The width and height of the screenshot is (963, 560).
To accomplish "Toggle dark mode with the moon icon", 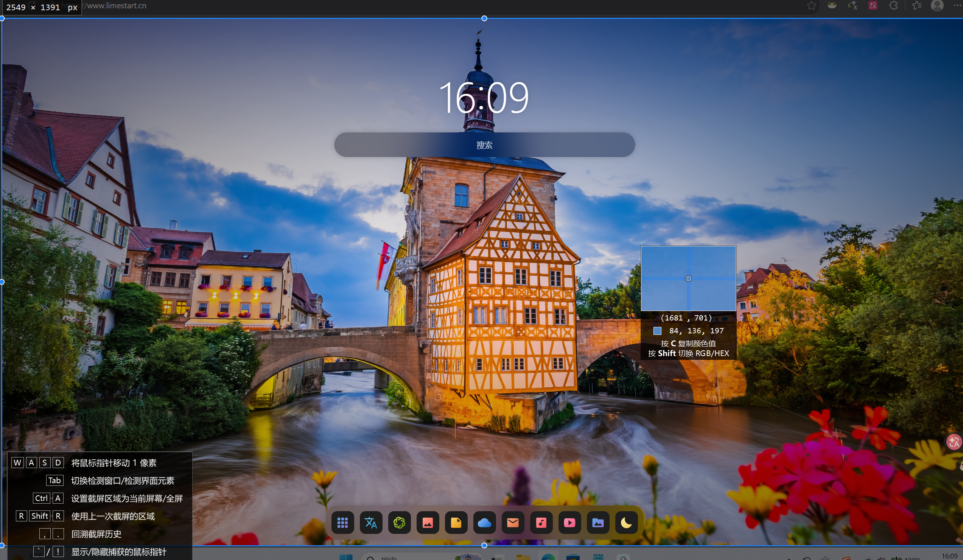I will point(626,523).
